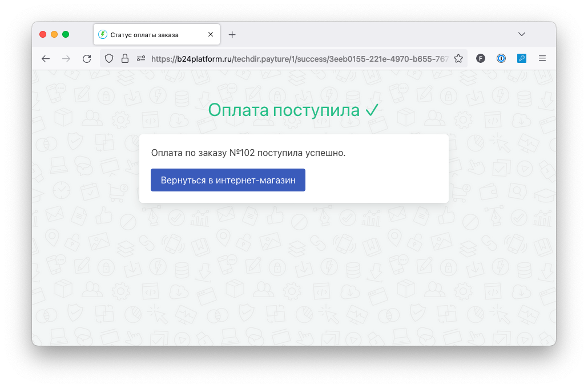Open site permissions icon in address bar
The height and width of the screenshot is (388, 588).
click(x=141, y=58)
